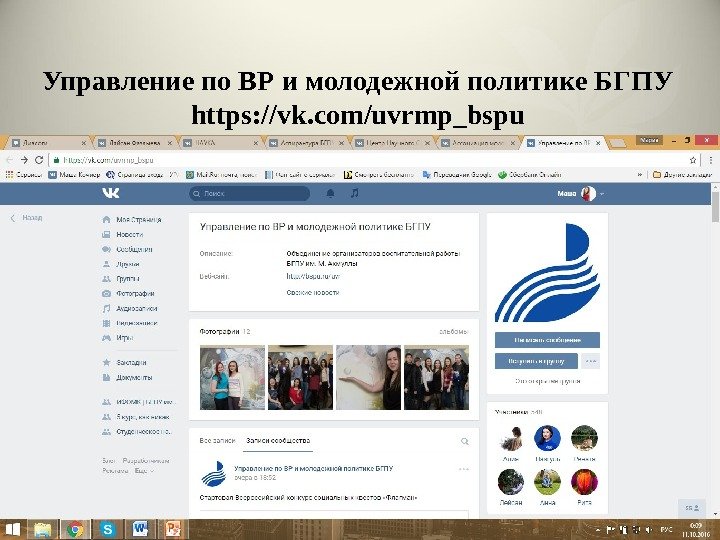Click the VK logo in header
This screenshot has width=720, height=540.
pos(111,193)
